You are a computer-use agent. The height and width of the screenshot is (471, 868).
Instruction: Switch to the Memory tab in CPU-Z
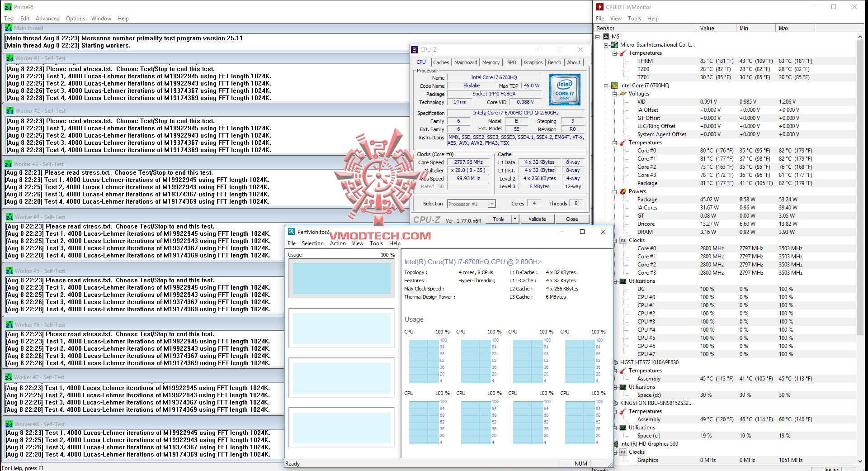[x=491, y=62]
